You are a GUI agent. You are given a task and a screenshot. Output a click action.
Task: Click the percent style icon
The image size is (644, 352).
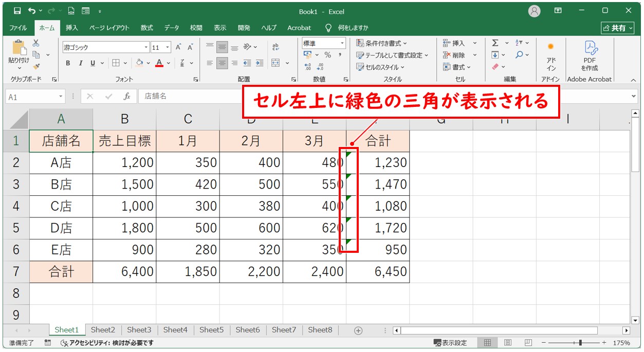pyautogui.click(x=327, y=55)
